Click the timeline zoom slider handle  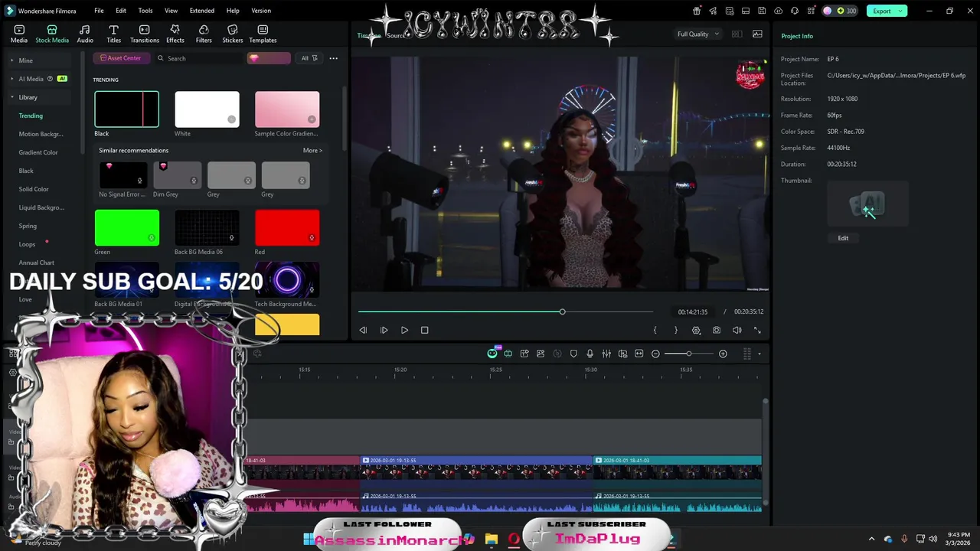[x=688, y=354]
